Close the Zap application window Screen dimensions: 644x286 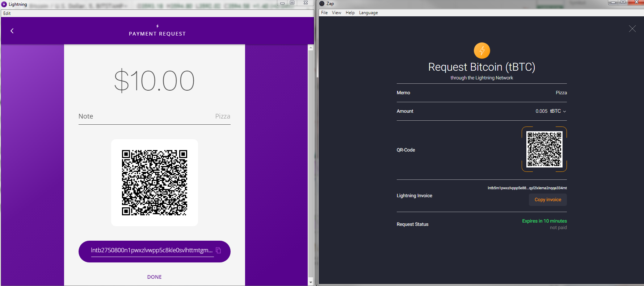pyautogui.click(x=636, y=3)
